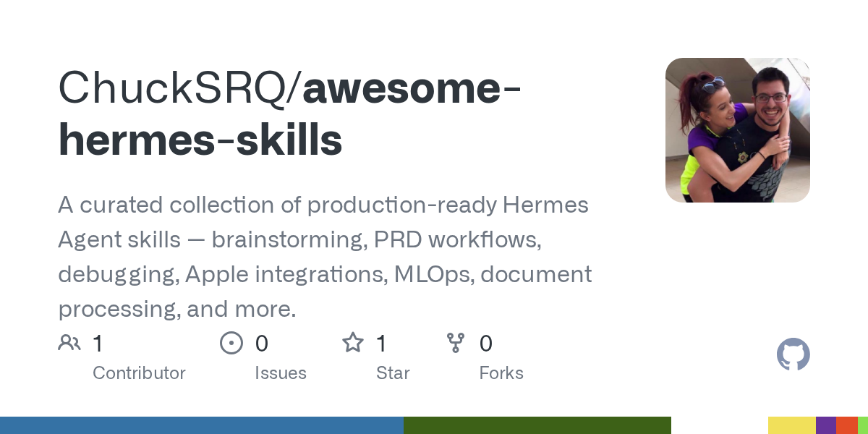
Task: Click the Star outline icon
Action: 353,343
